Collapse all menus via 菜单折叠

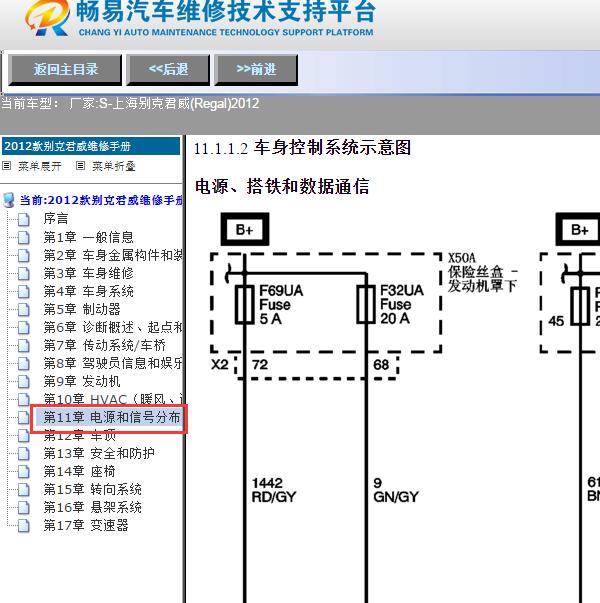[114, 166]
